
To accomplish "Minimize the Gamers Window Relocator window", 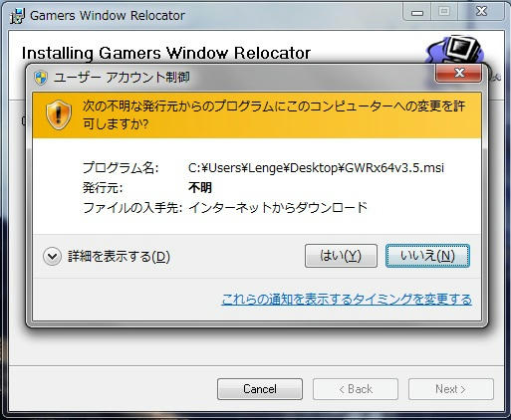I will pyautogui.click(x=417, y=13).
